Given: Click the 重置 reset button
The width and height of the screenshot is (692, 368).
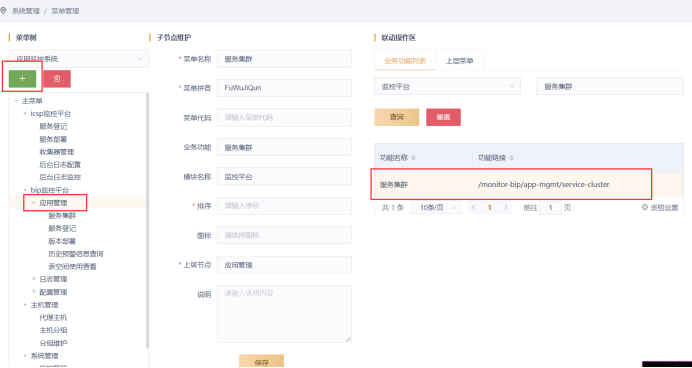Looking at the screenshot, I should coord(443,117).
